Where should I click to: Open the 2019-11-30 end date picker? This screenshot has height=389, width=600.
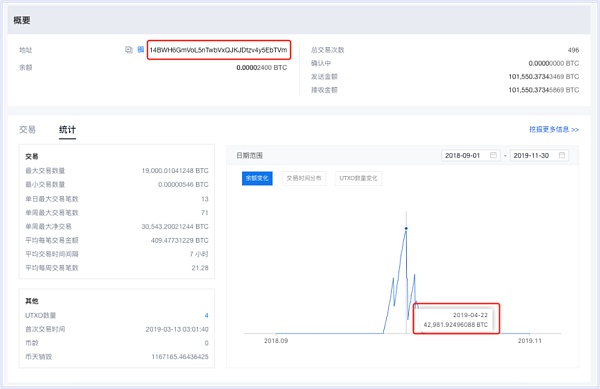tap(539, 155)
